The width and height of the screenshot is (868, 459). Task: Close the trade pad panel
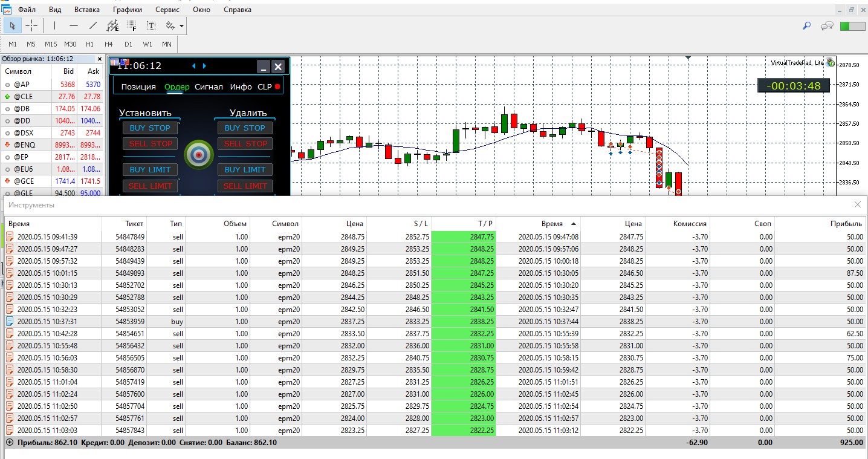[x=278, y=67]
